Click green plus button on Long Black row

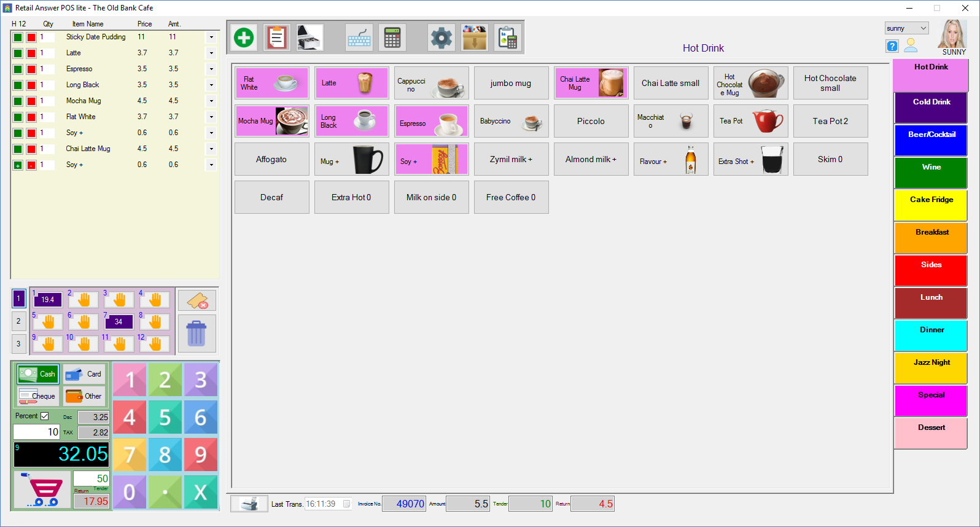18,85
